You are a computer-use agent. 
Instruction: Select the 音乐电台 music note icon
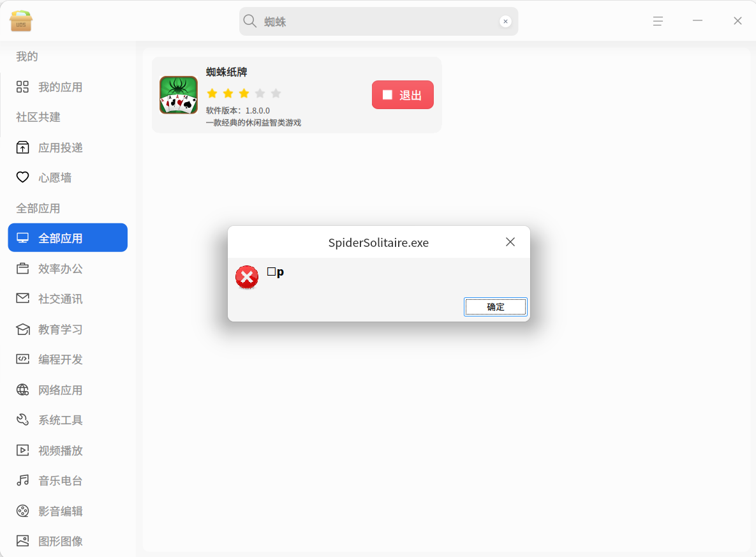click(22, 480)
